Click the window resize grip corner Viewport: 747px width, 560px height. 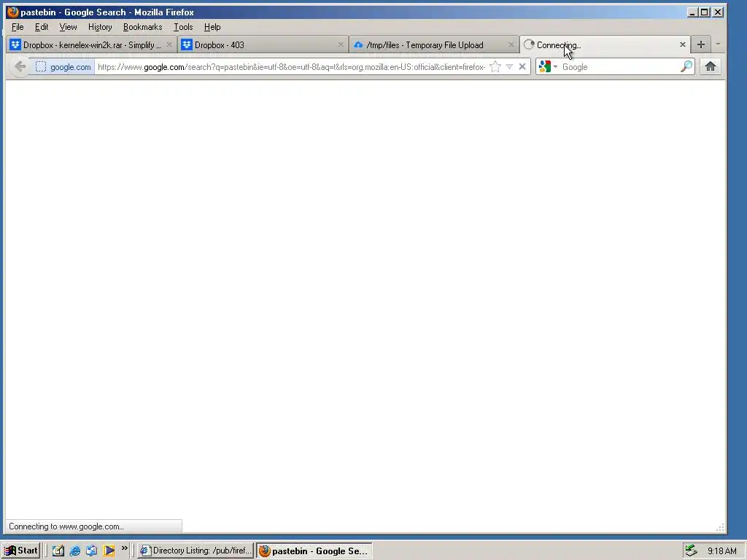[x=720, y=526]
